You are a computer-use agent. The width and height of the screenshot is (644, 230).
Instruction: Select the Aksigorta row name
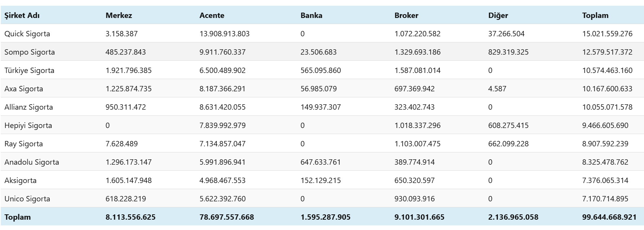tap(21, 180)
